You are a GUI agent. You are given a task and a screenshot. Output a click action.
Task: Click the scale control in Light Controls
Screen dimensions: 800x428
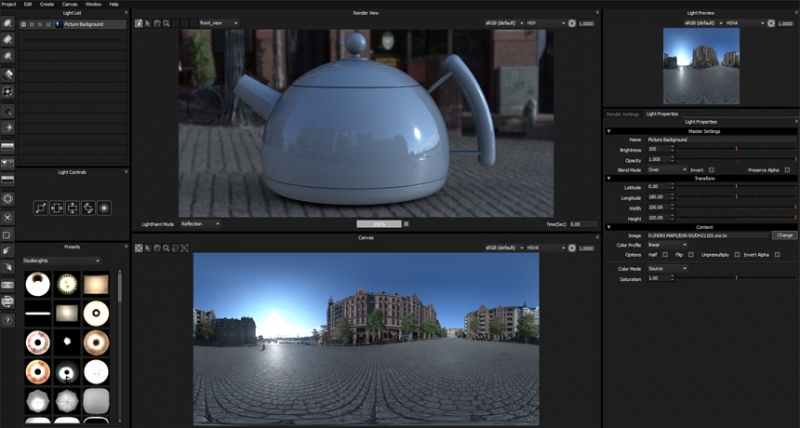point(41,208)
